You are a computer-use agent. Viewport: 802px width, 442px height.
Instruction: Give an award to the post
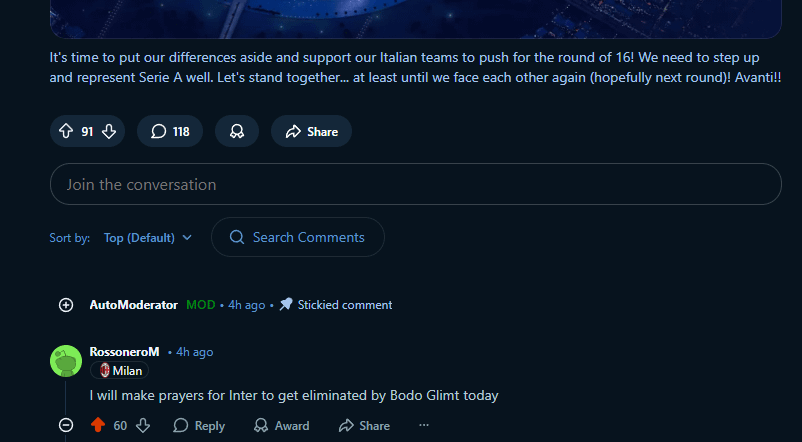tap(237, 131)
